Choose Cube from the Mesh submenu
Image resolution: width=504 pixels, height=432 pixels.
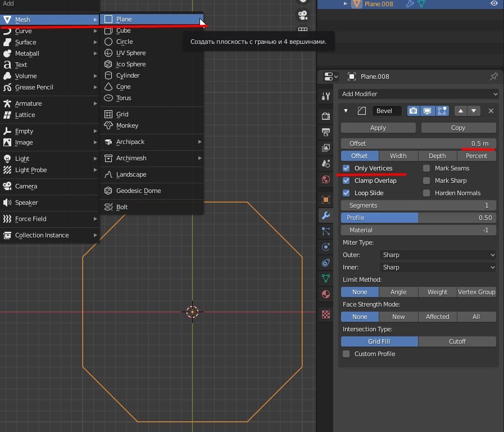click(x=124, y=30)
